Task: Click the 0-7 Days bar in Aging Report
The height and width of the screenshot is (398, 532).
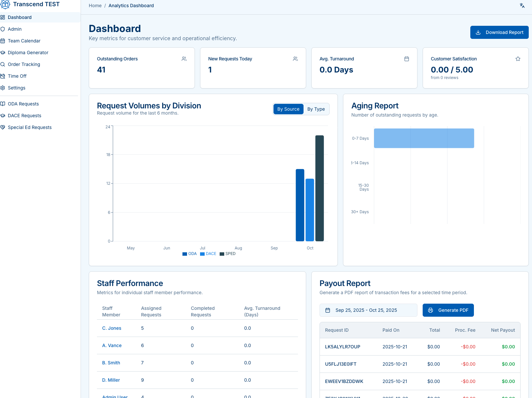Action: tap(424, 138)
